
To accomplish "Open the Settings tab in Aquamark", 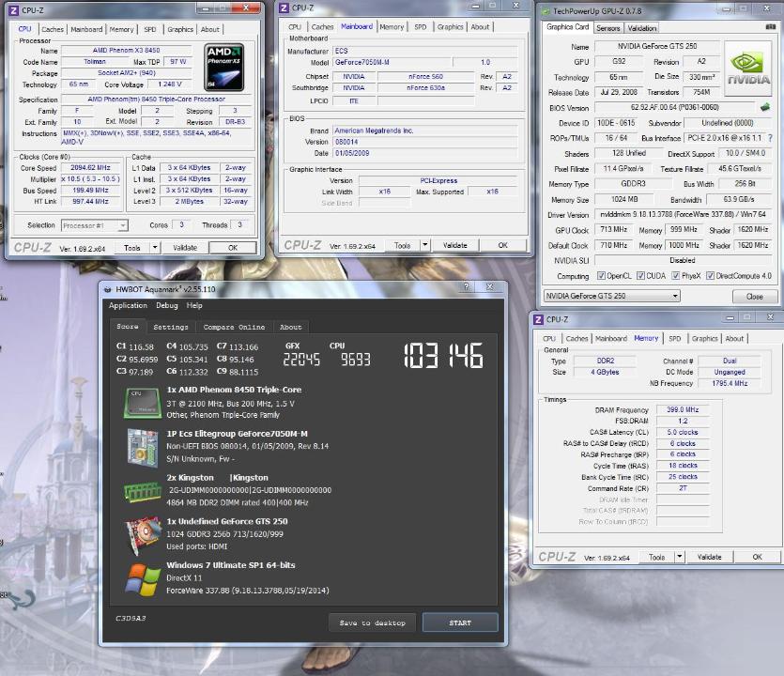I will (171, 327).
